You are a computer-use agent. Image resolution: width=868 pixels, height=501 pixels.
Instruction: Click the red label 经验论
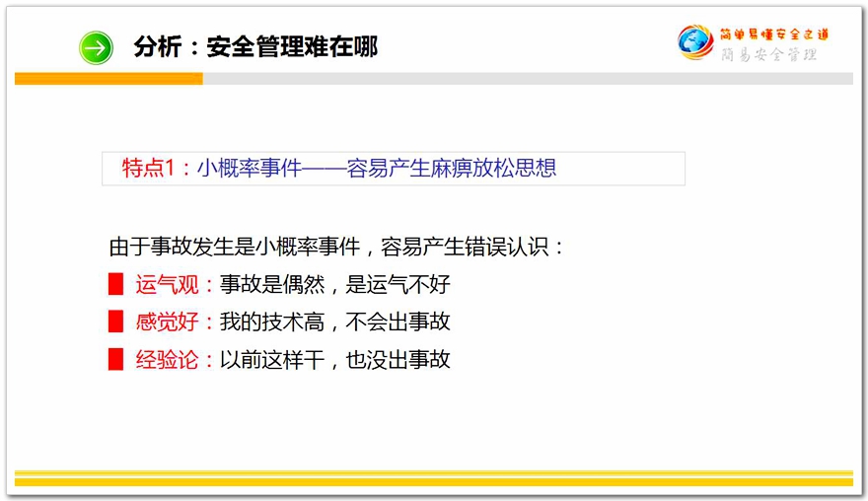point(167,360)
